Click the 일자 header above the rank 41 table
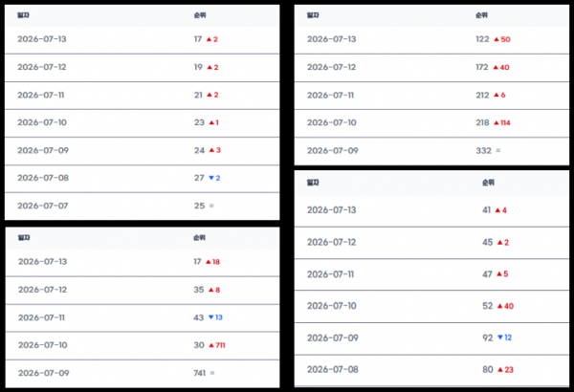 coord(313,183)
